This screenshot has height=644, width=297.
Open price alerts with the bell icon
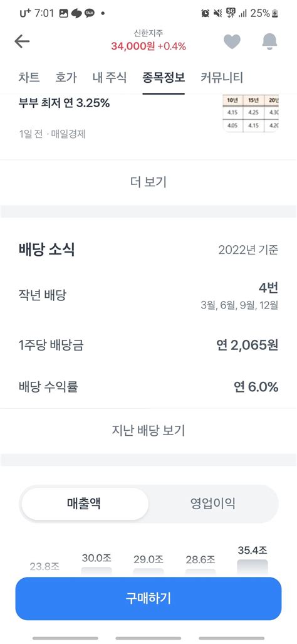pos(269,41)
